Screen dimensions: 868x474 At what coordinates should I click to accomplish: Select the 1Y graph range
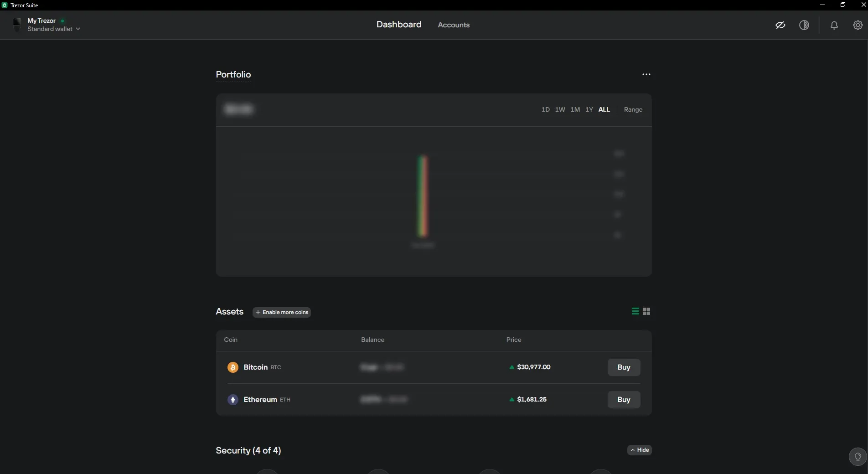[589, 109]
